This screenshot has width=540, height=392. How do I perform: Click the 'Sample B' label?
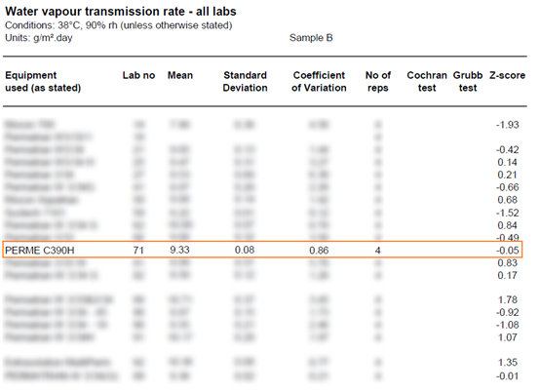pyautogui.click(x=311, y=38)
